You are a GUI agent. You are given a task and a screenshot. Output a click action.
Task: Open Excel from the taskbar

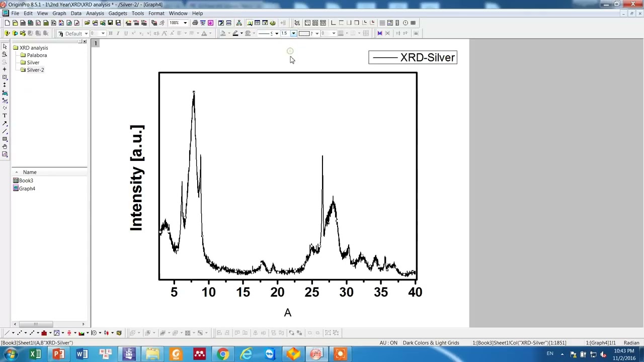pyautogui.click(x=35, y=354)
